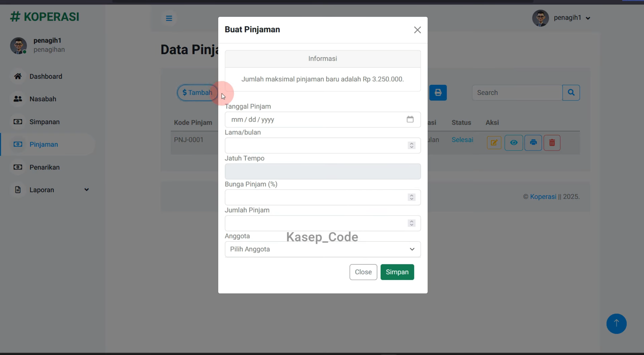This screenshot has width=644, height=355.
Task: Click the blue print button near Search
Action: (x=438, y=93)
